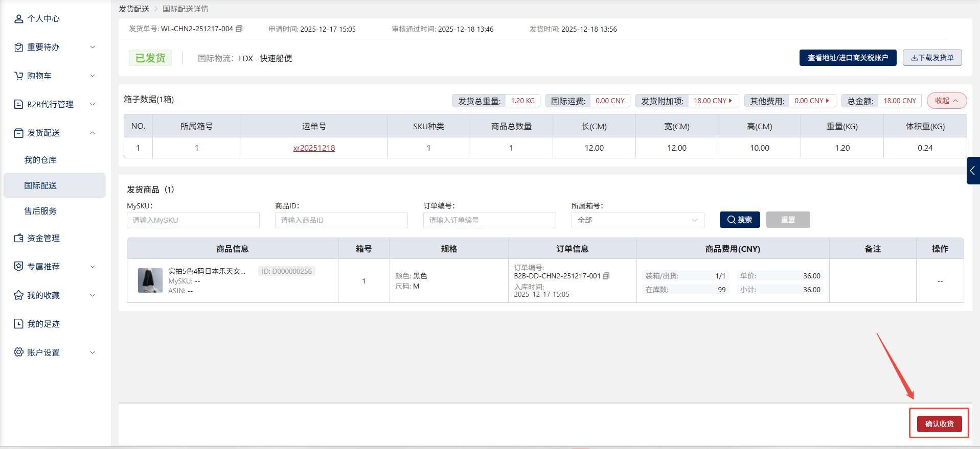
Task: Click 尺码: M specification text
Action: tap(407, 287)
